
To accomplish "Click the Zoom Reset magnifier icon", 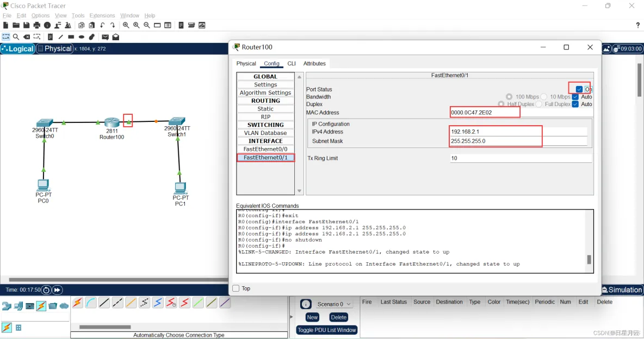I will (137, 26).
